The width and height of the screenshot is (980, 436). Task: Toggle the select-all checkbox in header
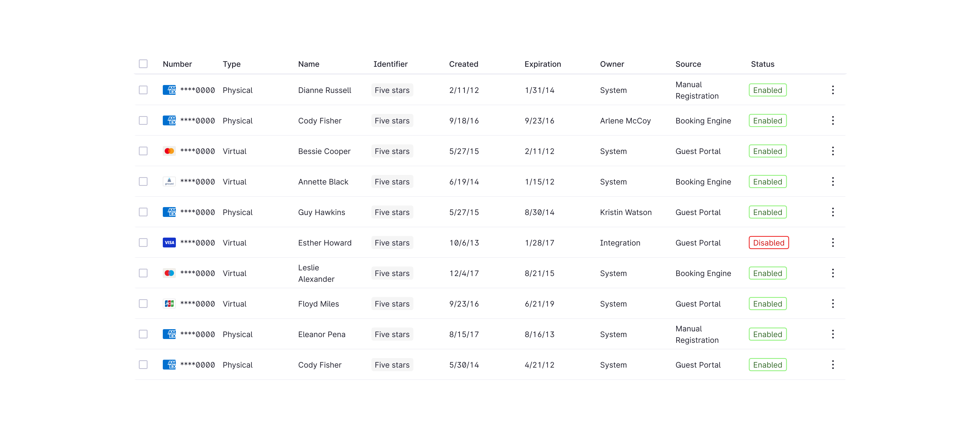point(143,63)
